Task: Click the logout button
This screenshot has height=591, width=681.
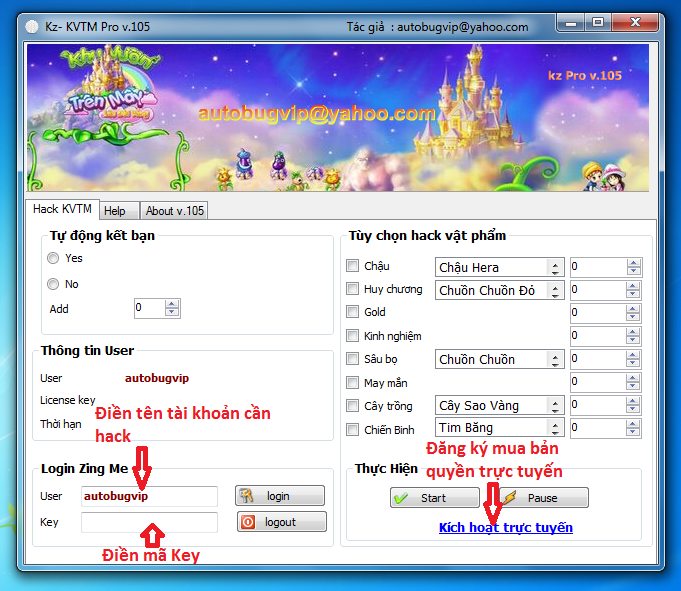Action: coord(281,522)
